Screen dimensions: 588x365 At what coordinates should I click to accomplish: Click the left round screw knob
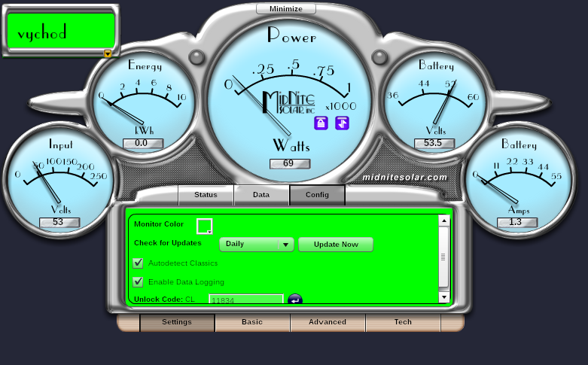click(197, 58)
